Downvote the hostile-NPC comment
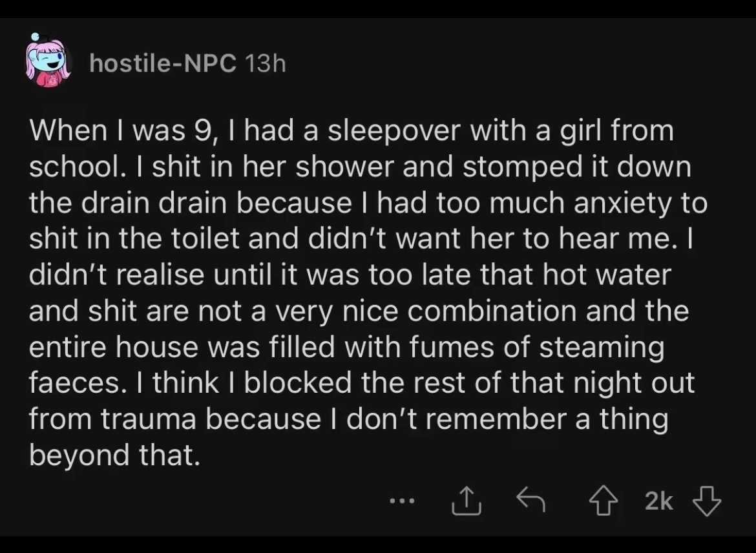756x553 pixels. 706,501
